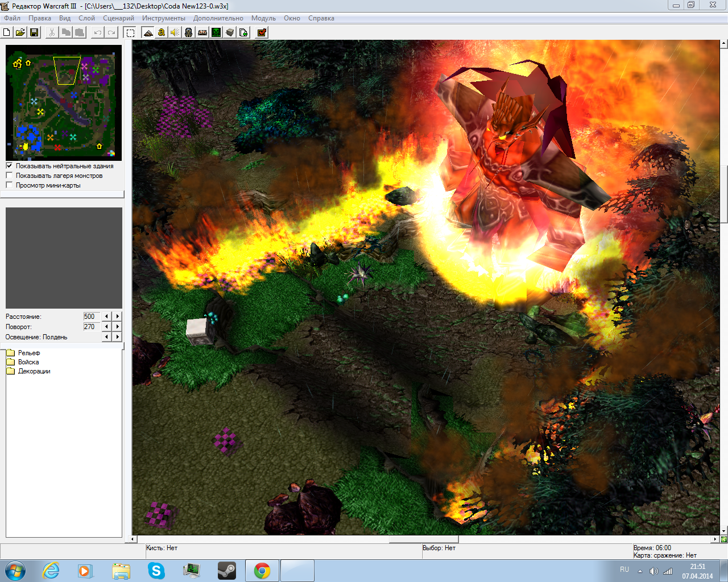Open the 'Справка' menu

[x=321, y=18]
